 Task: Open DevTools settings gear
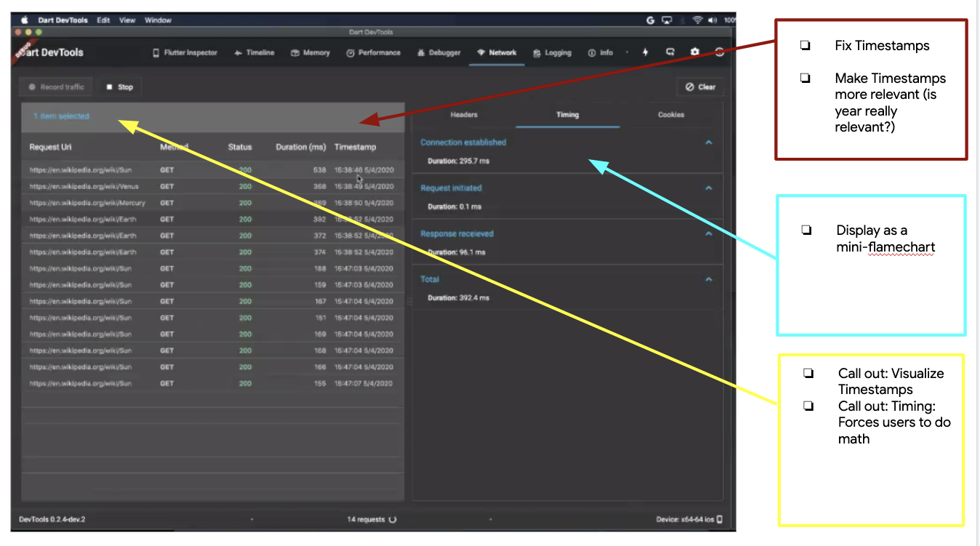click(x=694, y=52)
